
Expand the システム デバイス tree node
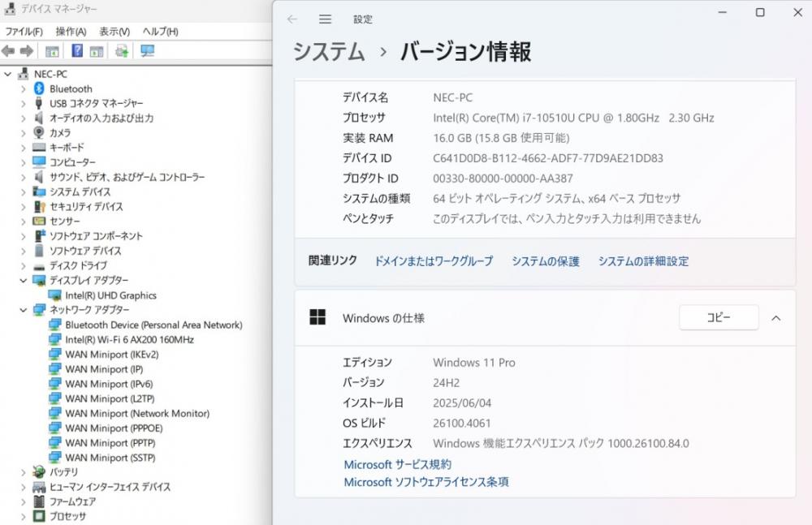tap(24, 192)
